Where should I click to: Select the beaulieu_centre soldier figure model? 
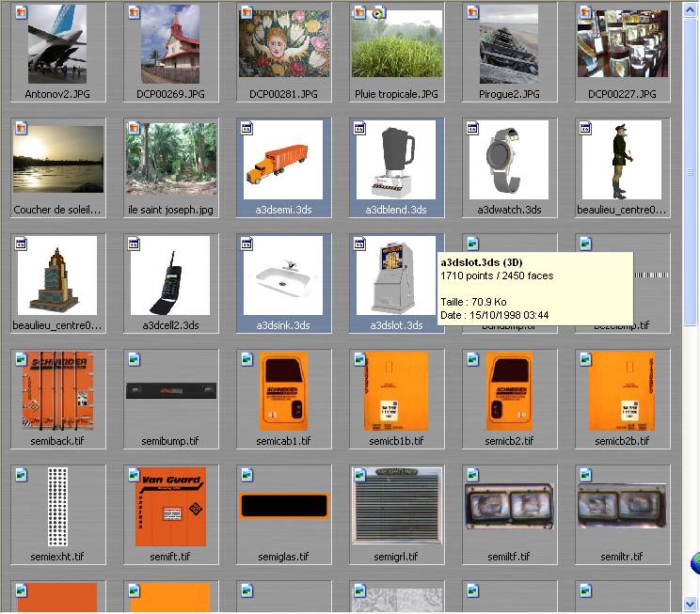pos(622,160)
